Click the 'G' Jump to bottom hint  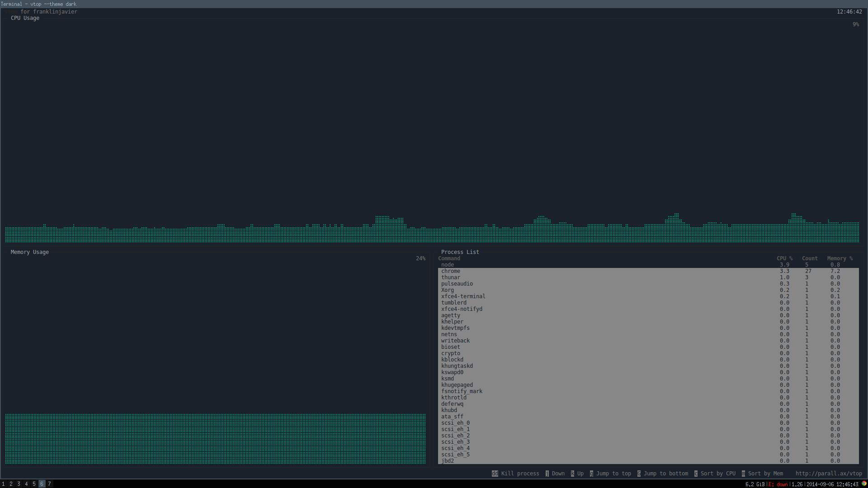pos(639,474)
